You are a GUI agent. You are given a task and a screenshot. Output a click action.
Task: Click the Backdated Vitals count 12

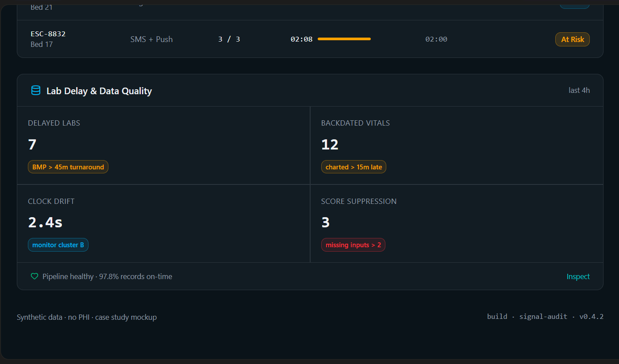330,145
